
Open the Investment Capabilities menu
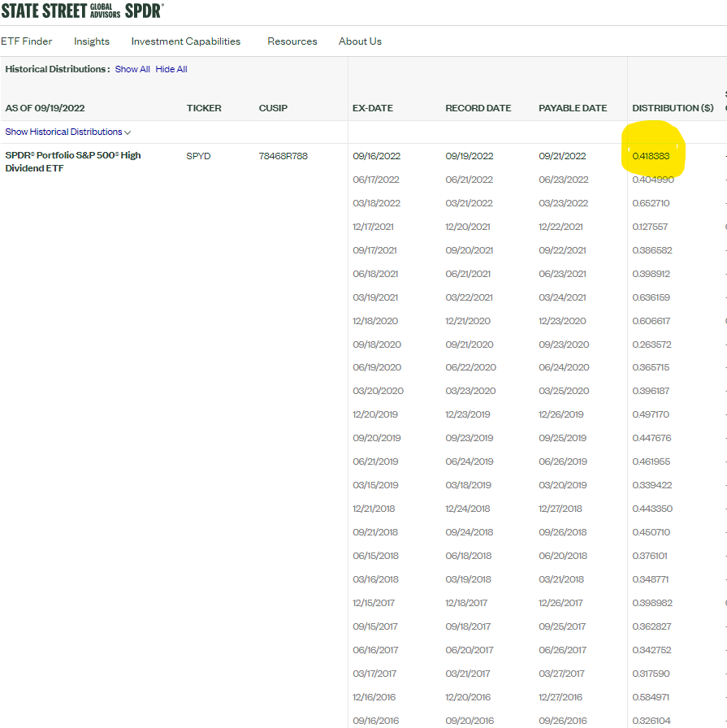(x=186, y=41)
